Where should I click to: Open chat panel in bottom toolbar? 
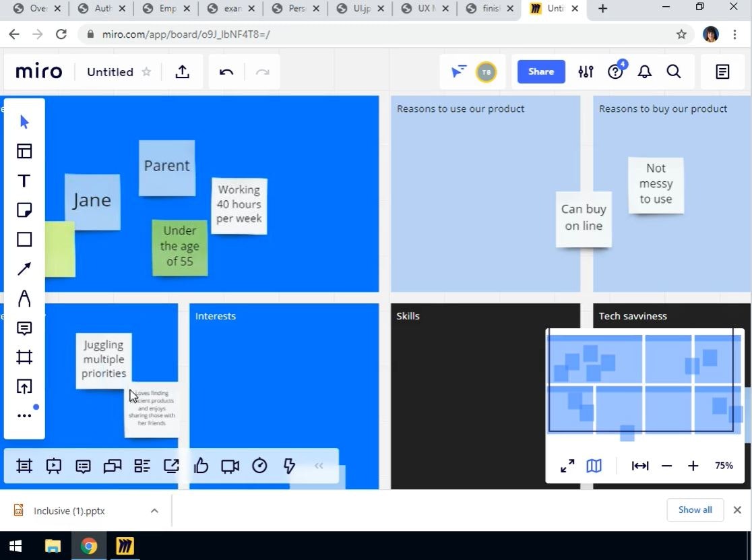113,466
